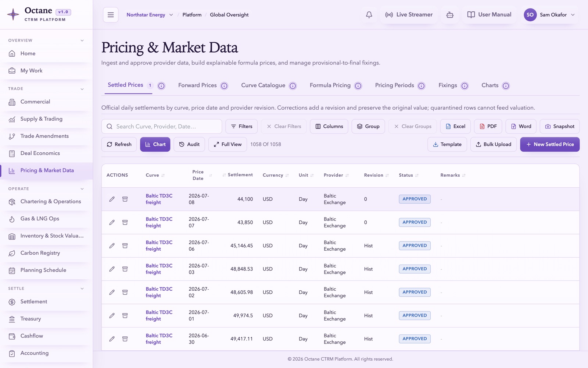Sort by the Revision column
Viewport: 588px width, 368px height.
[x=387, y=176]
